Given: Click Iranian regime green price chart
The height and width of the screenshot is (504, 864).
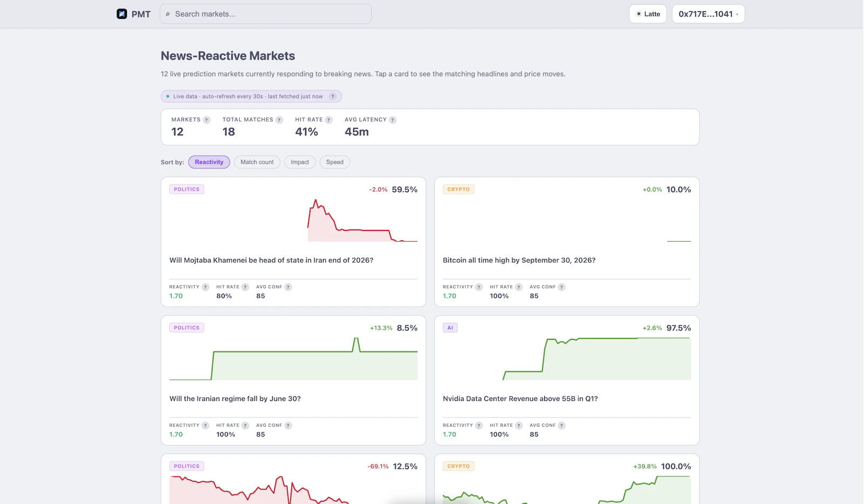Looking at the screenshot, I should tap(293, 359).
